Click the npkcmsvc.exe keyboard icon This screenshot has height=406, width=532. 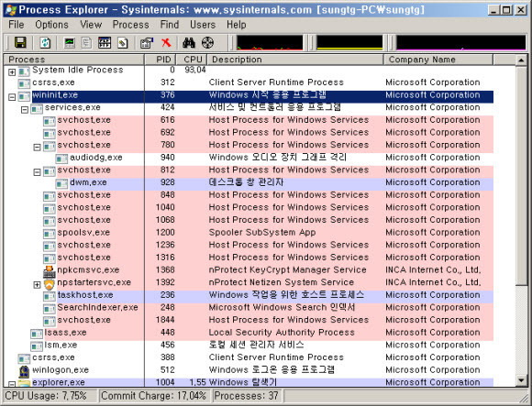pyautogui.click(x=50, y=271)
